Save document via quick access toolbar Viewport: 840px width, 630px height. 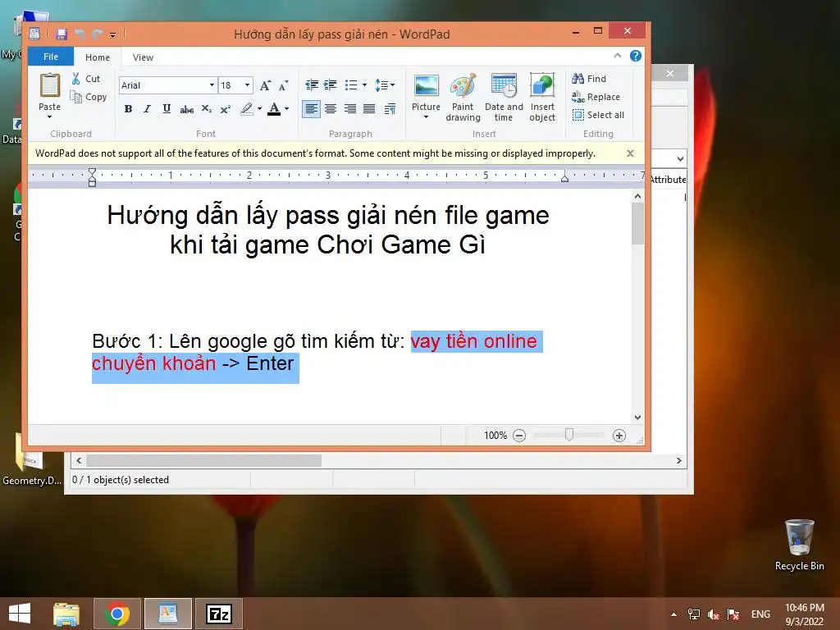[x=62, y=34]
